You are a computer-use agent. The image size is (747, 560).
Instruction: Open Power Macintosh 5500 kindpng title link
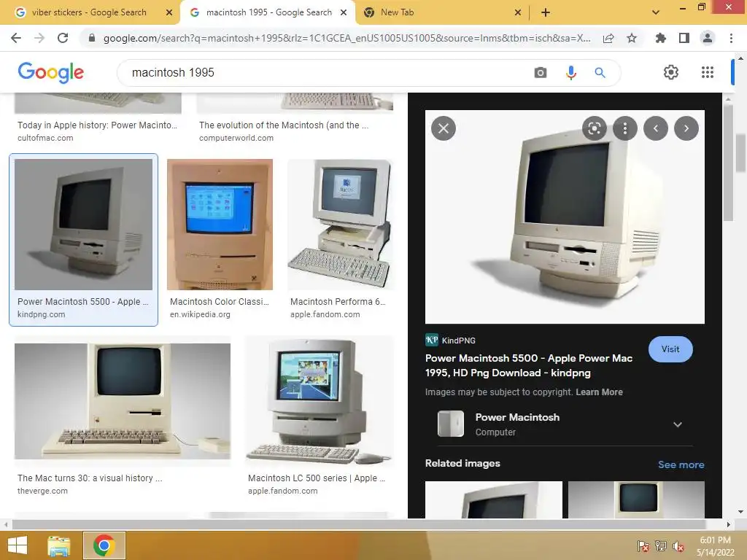click(x=529, y=365)
